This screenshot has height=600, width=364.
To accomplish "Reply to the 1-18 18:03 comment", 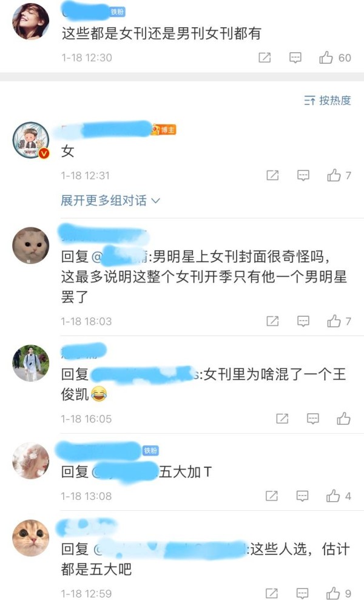I will tap(303, 321).
